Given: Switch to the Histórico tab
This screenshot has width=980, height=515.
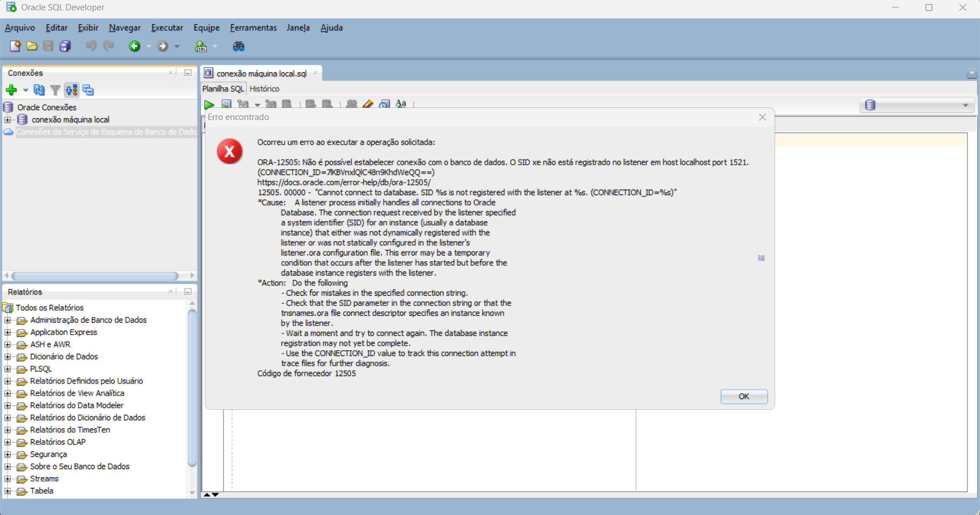Looking at the screenshot, I should [265, 89].
